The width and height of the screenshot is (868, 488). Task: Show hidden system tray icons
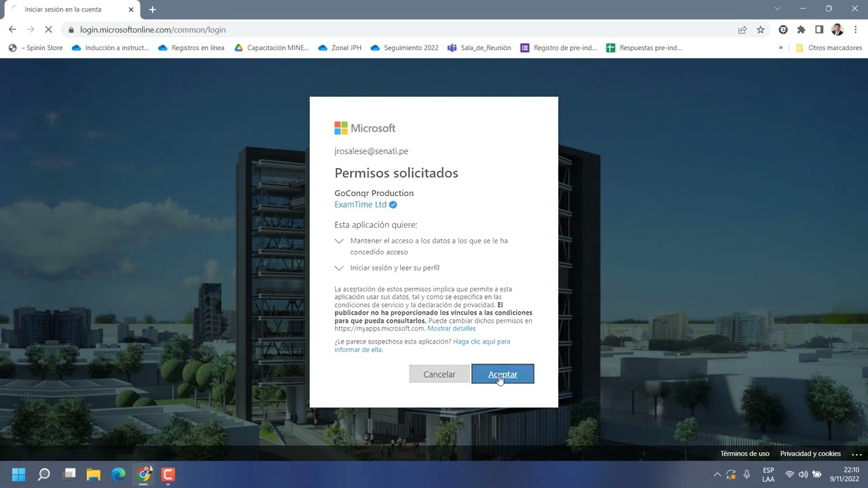point(717,474)
